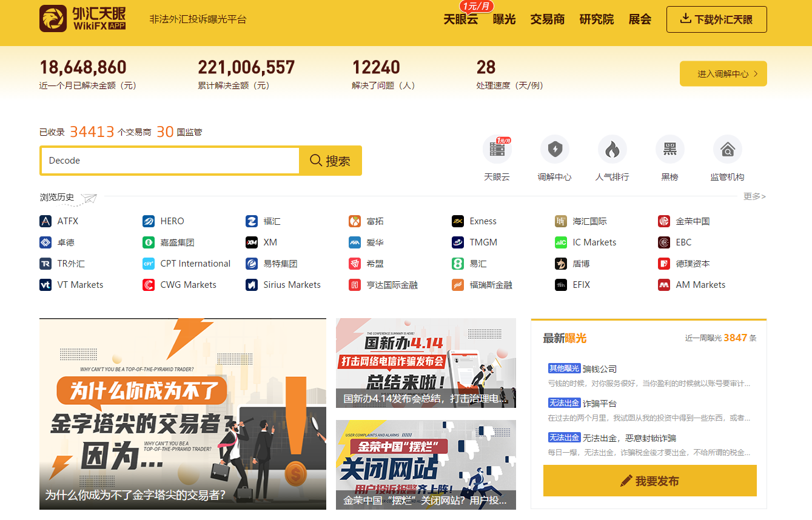812x520 pixels.
Task: Click the WikiFX eagle logo
Action: pyautogui.click(x=53, y=18)
